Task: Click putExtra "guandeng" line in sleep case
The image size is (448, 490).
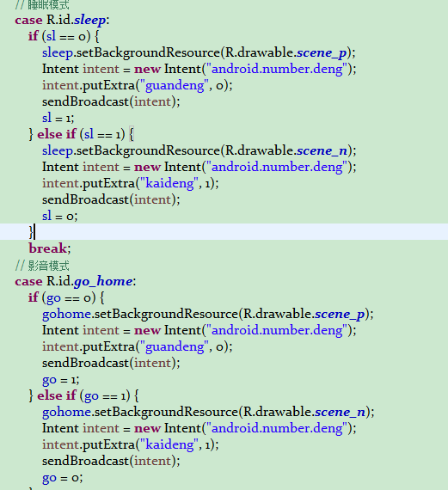Action: tap(138, 86)
